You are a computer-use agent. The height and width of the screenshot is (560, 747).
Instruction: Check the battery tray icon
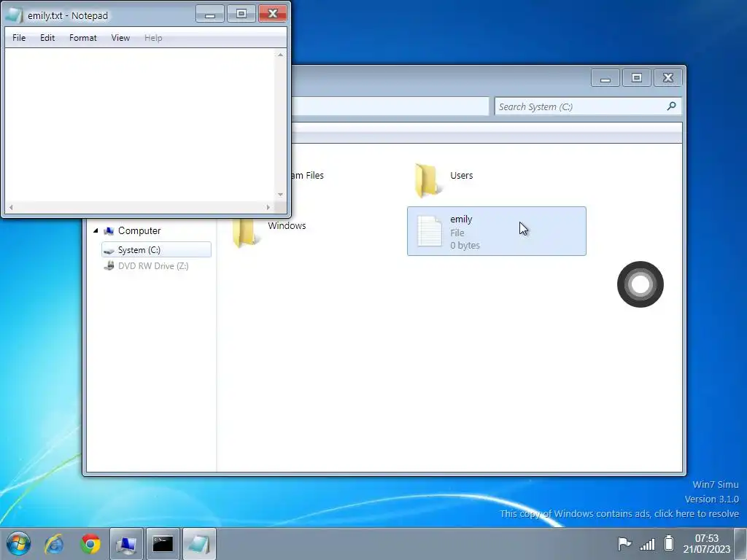coord(669,543)
